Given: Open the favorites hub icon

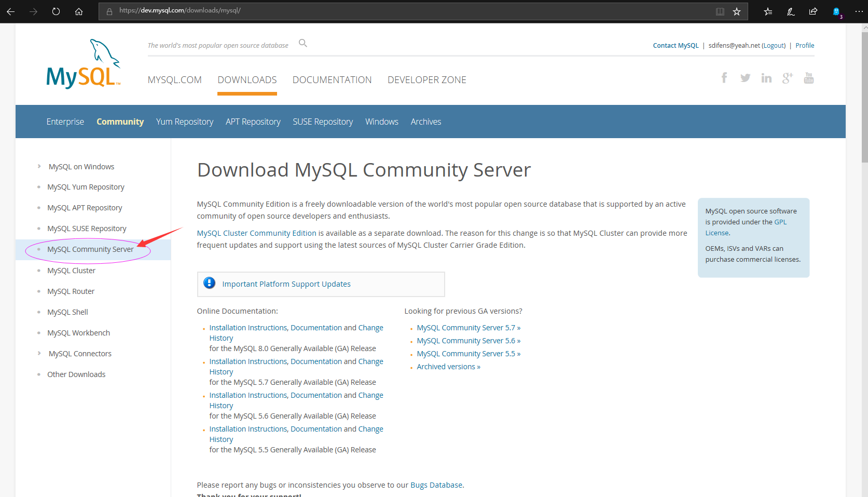Looking at the screenshot, I should click(768, 11).
